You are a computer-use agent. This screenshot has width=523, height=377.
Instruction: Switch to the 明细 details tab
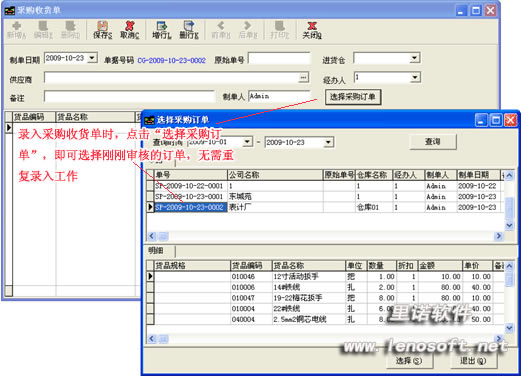point(156,251)
